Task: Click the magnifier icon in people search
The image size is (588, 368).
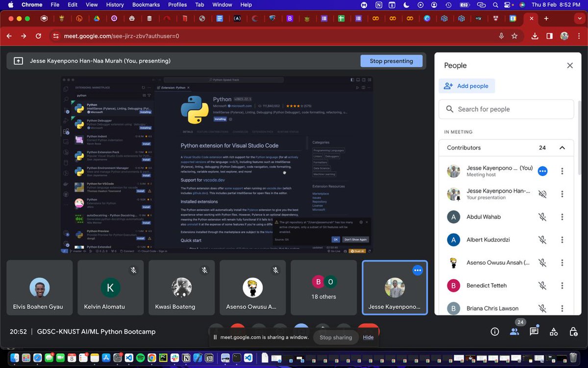Action: [450, 109]
